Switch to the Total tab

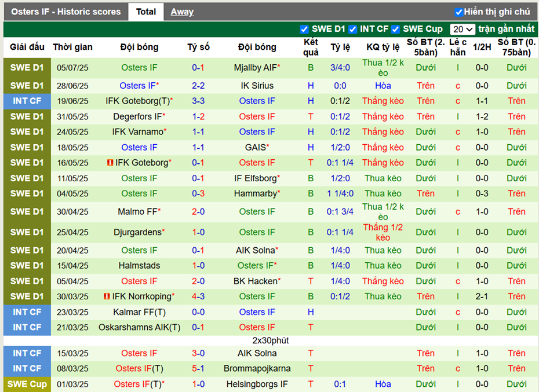pos(145,12)
